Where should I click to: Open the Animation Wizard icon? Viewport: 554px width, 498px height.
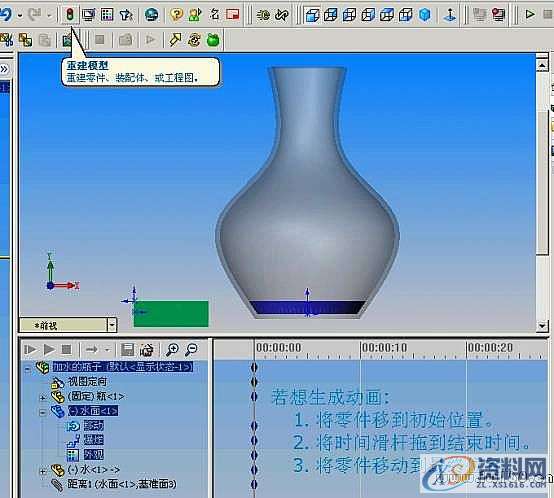[x=147, y=350]
